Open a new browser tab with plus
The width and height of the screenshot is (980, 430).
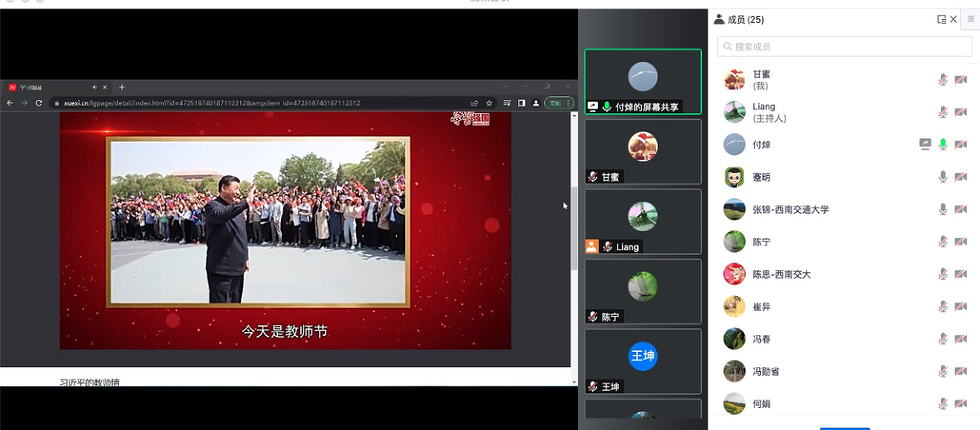coord(122,87)
